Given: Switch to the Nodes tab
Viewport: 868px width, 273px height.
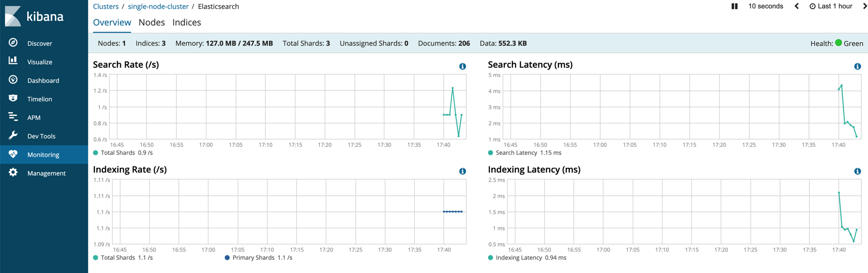Looking at the screenshot, I should 152,22.
